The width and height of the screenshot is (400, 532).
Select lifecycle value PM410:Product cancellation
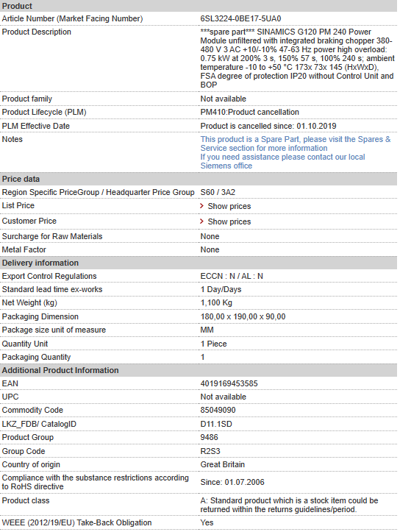click(x=249, y=113)
